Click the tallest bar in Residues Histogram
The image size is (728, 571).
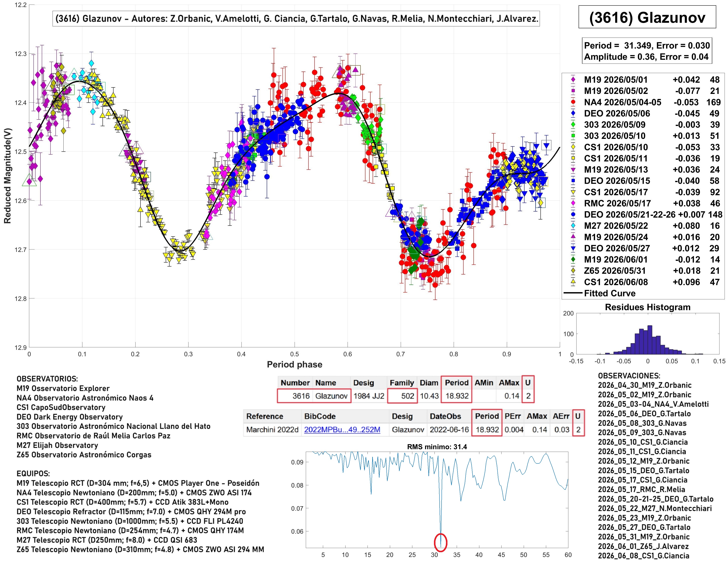tap(650, 340)
